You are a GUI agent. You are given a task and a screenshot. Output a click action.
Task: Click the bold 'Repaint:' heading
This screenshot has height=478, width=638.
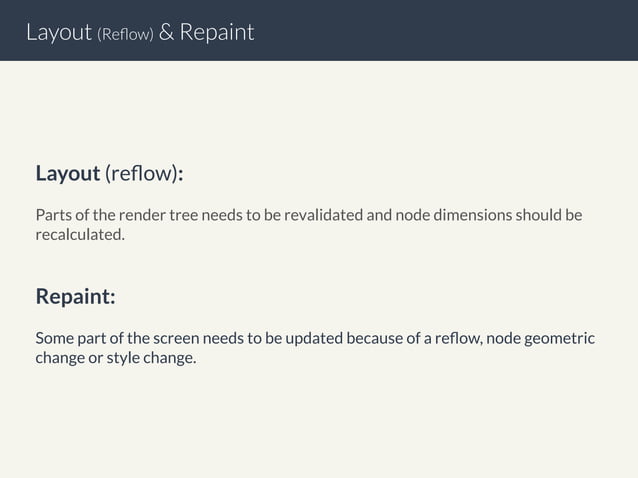(76, 297)
